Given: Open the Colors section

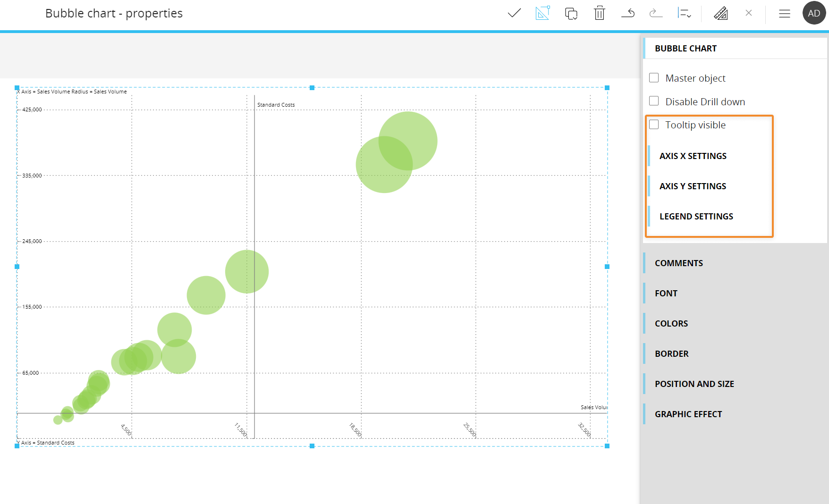Looking at the screenshot, I should pos(671,324).
